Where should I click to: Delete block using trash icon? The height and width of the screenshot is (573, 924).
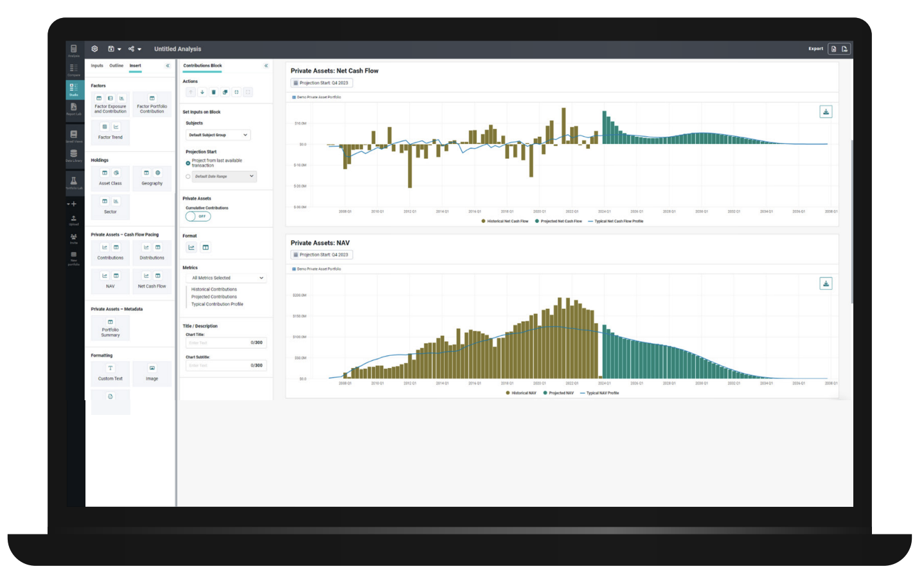coord(213,93)
